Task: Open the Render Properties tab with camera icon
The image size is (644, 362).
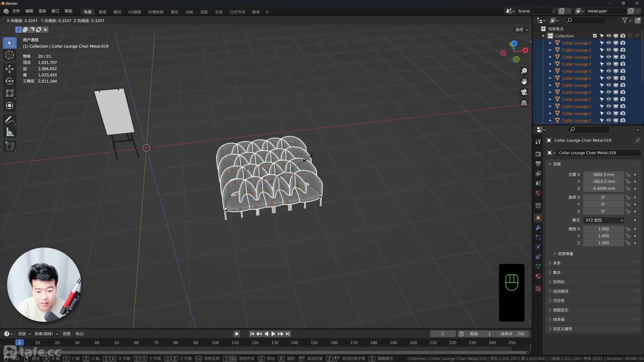Action: point(538,154)
